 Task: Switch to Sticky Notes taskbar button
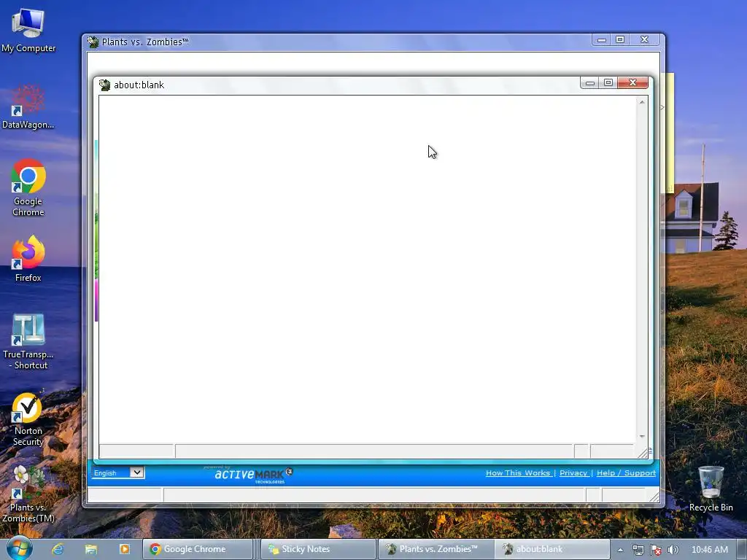click(x=318, y=549)
